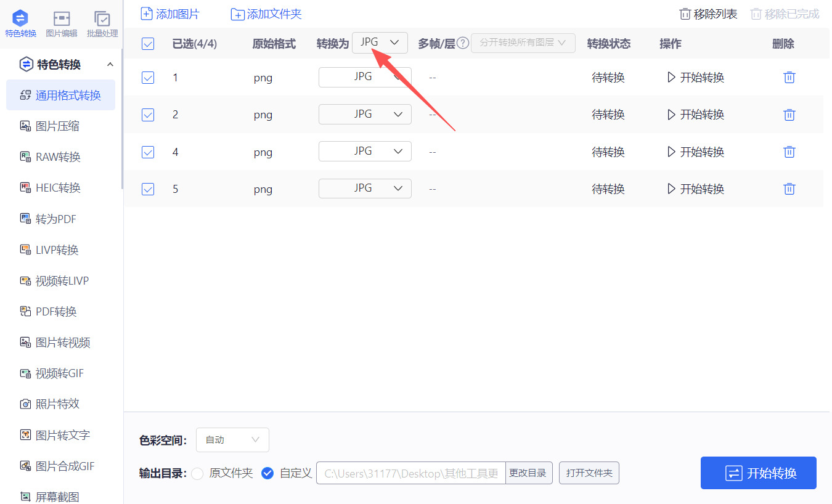832x504 pixels.
Task: Click the sidebar vertical scrollbar
Action: tap(121, 119)
